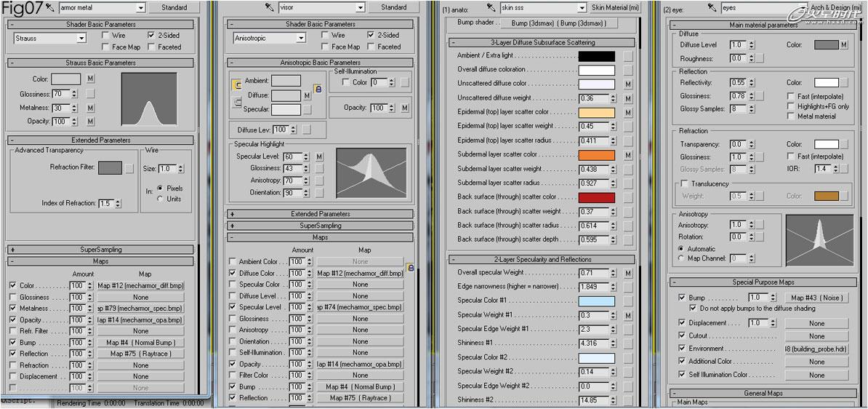Click the Specular Color #1 light blue swatch

coord(597,301)
